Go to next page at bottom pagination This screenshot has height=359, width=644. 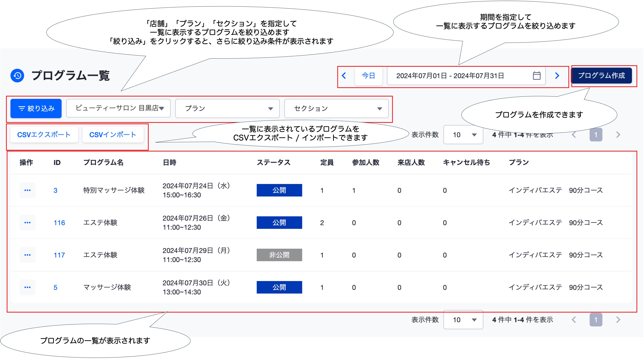(618, 320)
